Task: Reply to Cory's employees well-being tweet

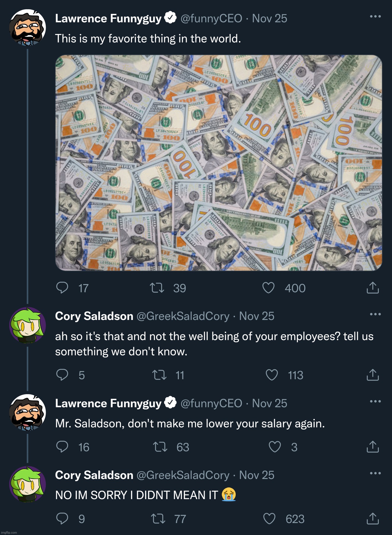Action: click(x=62, y=375)
